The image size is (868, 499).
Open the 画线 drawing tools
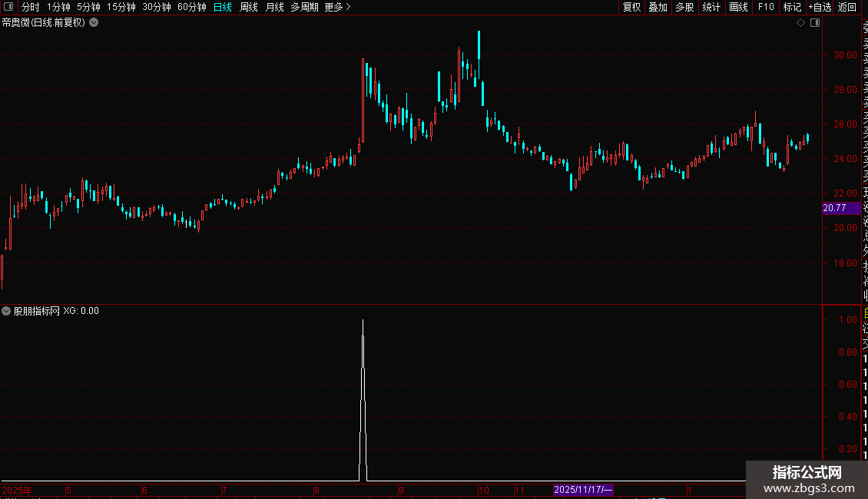[x=738, y=7]
